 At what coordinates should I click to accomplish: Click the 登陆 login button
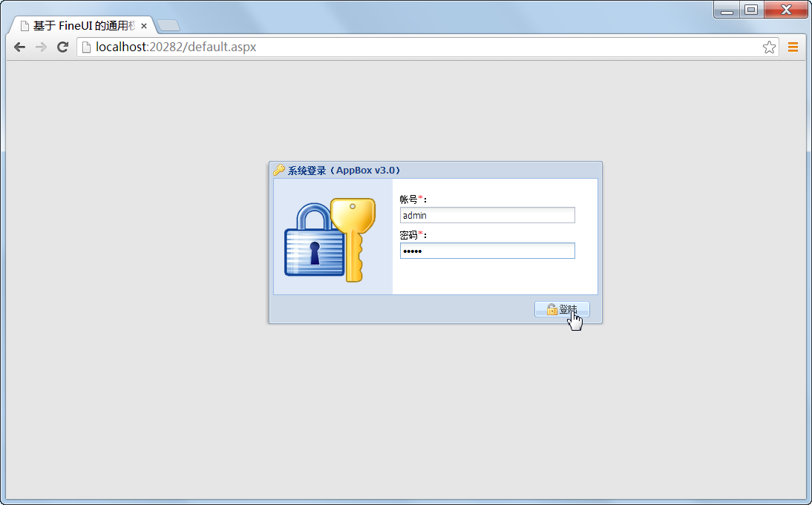coord(562,309)
